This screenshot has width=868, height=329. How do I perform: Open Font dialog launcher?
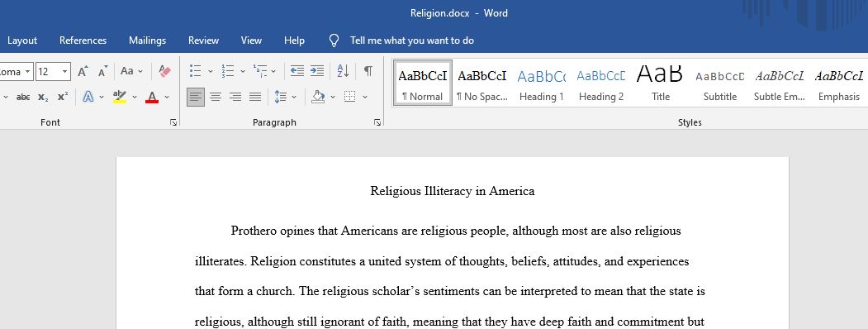pos(173,122)
